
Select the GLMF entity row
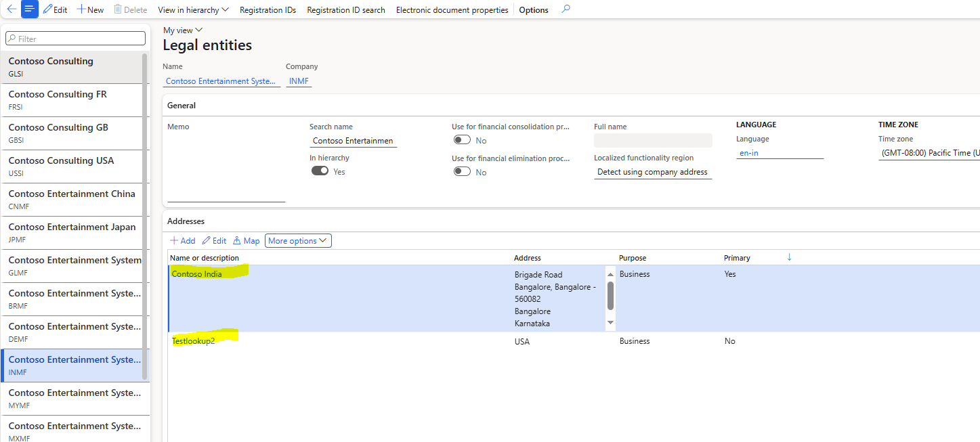pyautogui.click(x=71, y=266)
